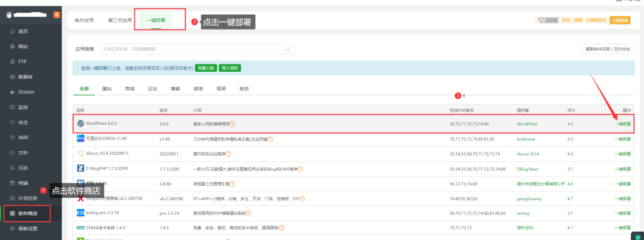Screen dimensions: 644x240
Task: Click the help icon beside 最多人用的博客程序
Action: (233, 124)
